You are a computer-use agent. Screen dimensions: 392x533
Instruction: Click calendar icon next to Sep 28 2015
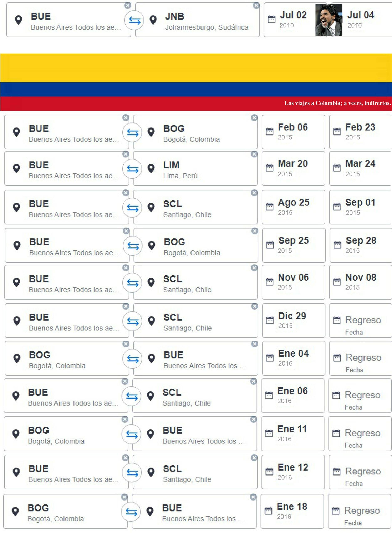pos(337,245)
